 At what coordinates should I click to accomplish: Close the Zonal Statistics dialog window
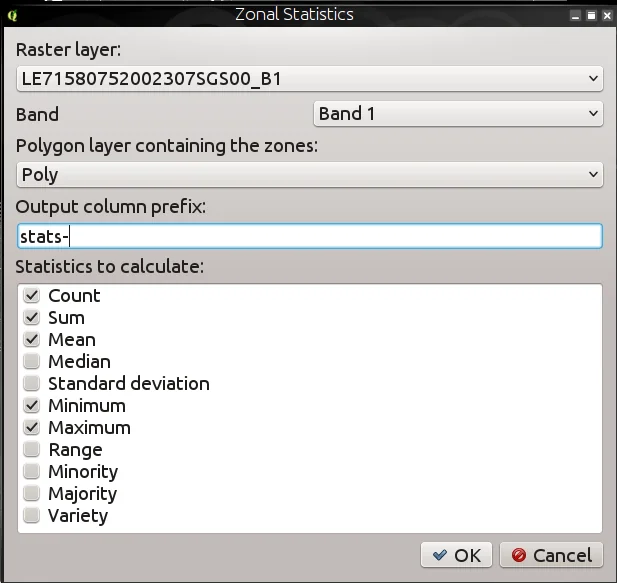click(x=605, y=15)
